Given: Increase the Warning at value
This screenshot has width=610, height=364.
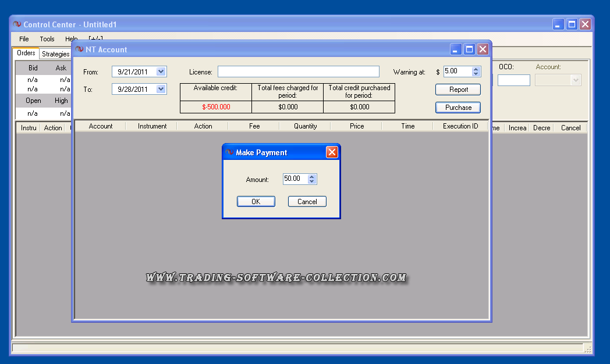Looking at the screenshot, I should pos(476,69).
